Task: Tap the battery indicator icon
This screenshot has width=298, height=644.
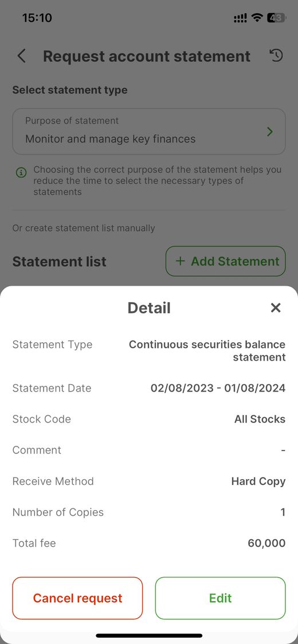Action: [x=276, y=18]
